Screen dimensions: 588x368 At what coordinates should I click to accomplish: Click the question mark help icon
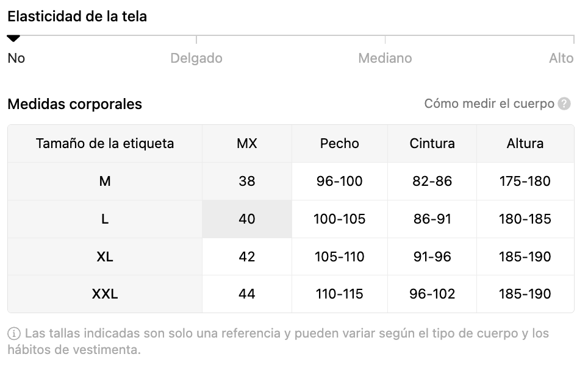pos(564,104)
